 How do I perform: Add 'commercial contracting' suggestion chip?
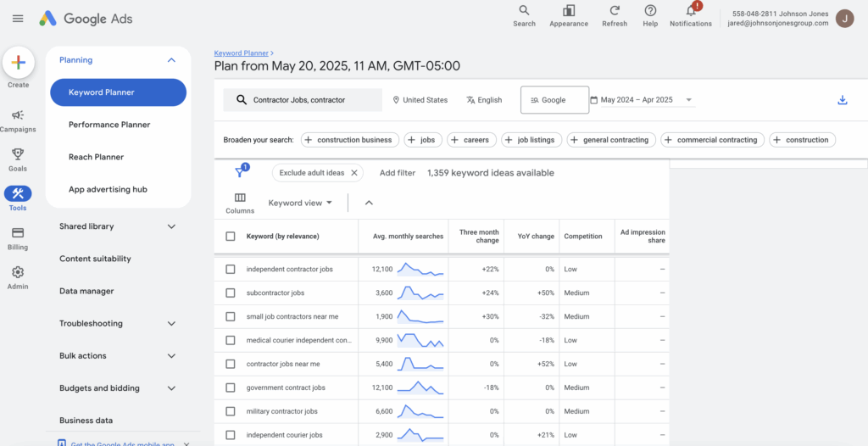[x=712, y=140]
